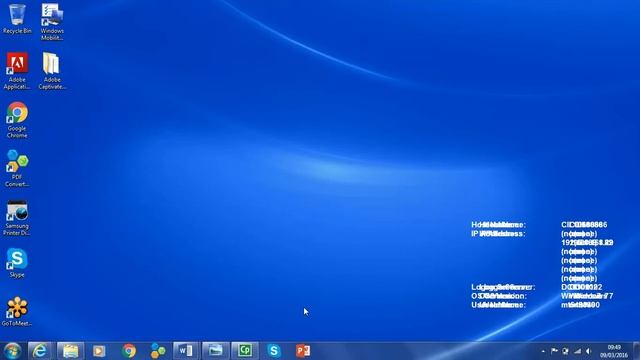
Task: Select the PDF Converter desktop icon
Action: 17,169
